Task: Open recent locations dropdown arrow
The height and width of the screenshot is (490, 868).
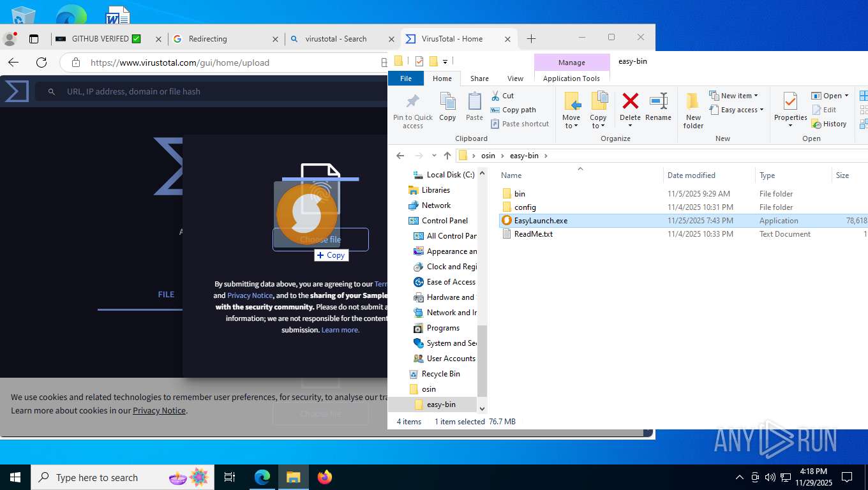Action: click(x=433, y=156)
